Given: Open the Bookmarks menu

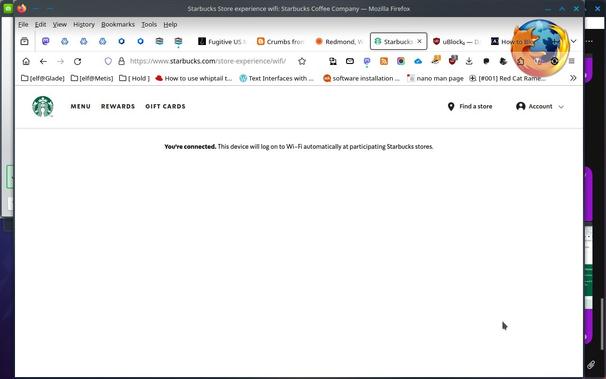Looking at the screenshot, I should [x=118, y=24].
